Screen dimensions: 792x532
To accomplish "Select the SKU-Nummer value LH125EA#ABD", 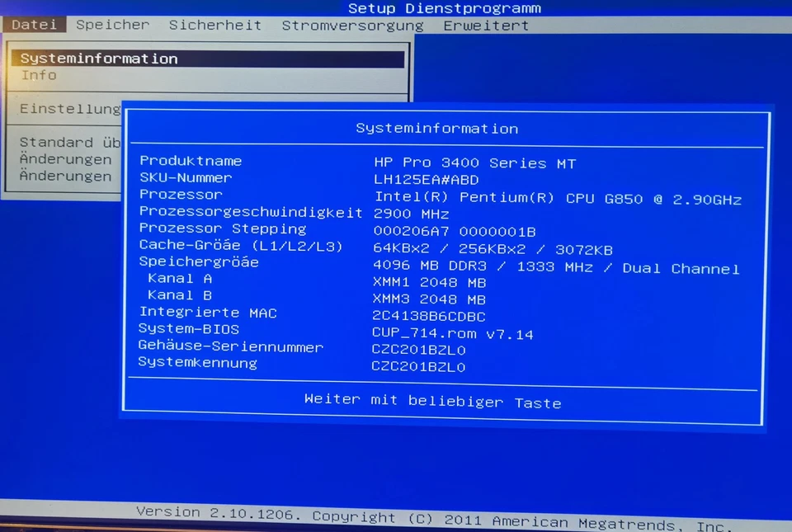I will (x=425, y=180).
